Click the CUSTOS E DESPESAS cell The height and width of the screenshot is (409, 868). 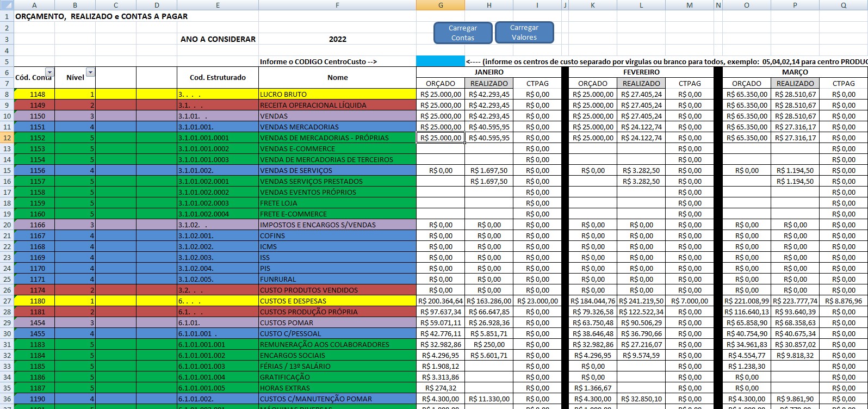tap(337, 301)
